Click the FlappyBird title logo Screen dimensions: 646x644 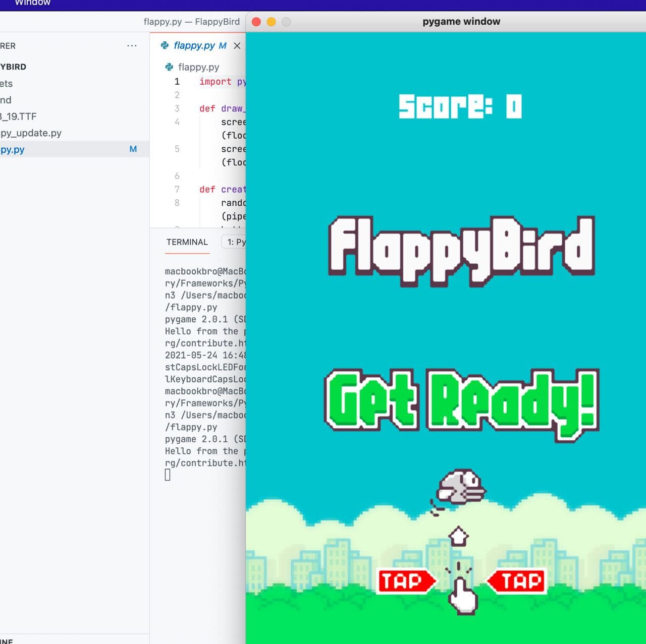[461, 251]
